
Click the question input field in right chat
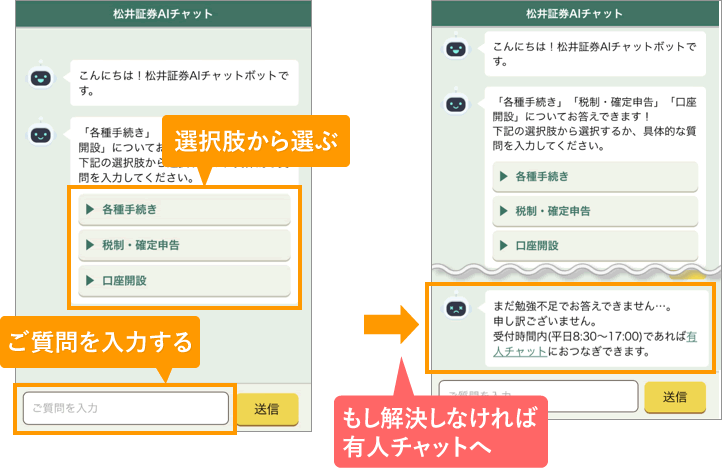click(x=538, y=396)
